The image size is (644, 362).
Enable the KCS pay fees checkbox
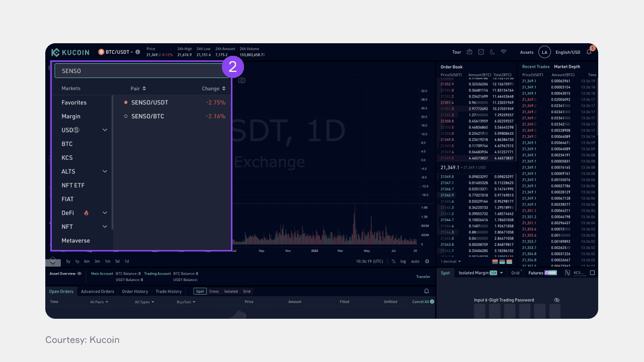592,273
